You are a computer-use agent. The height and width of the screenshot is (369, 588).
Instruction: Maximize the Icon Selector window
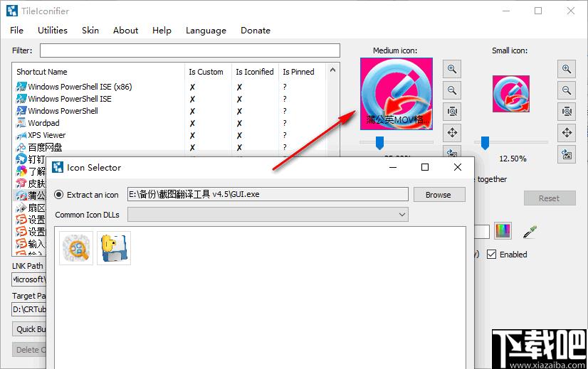pos(424,167)
